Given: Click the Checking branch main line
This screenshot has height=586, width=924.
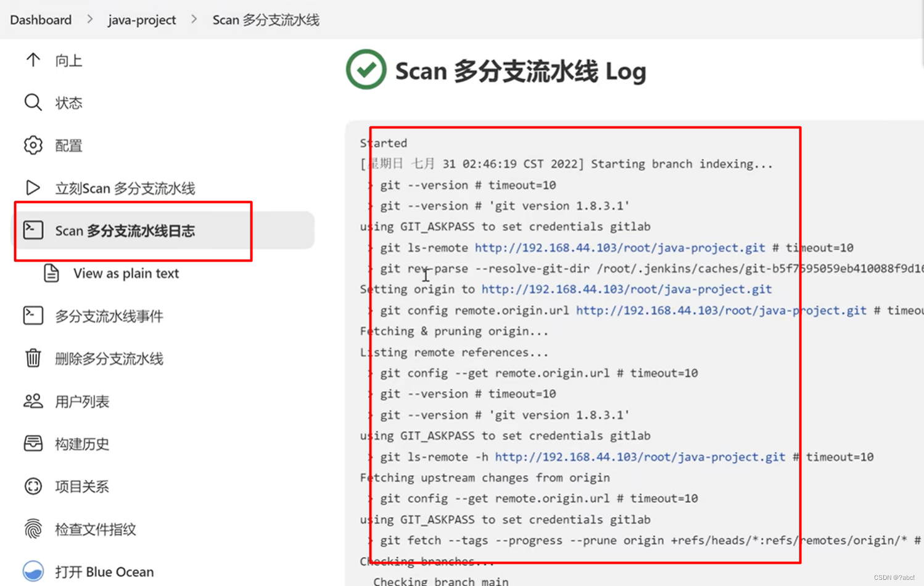Looking at the screenshot, I should click(x=441, y=581).
